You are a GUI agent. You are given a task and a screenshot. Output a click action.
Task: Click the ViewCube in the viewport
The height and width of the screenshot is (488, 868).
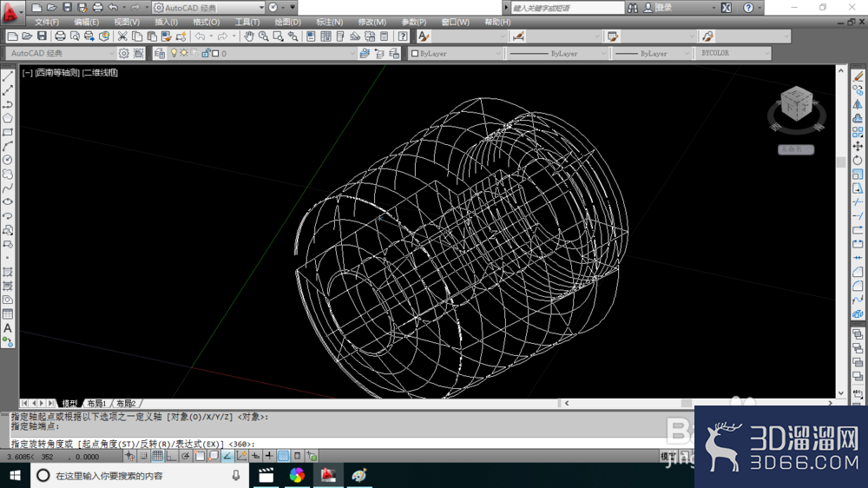tap(797, 104)
